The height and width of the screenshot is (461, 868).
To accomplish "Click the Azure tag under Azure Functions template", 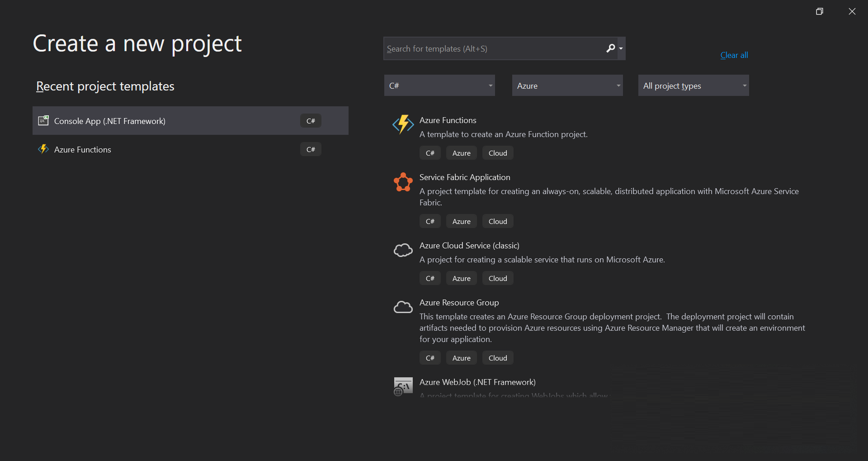I will click(x=462, y=153).
